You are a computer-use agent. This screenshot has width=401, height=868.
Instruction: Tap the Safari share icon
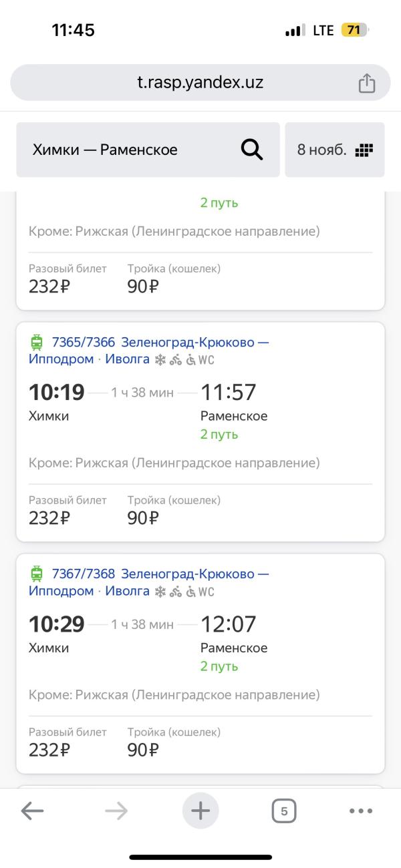tap(366, 83)
